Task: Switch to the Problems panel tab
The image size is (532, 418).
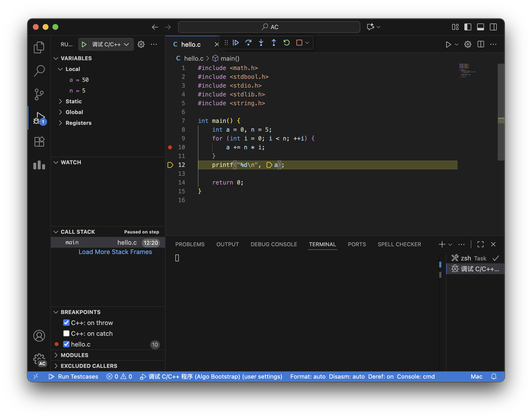Action: point(190,244)
